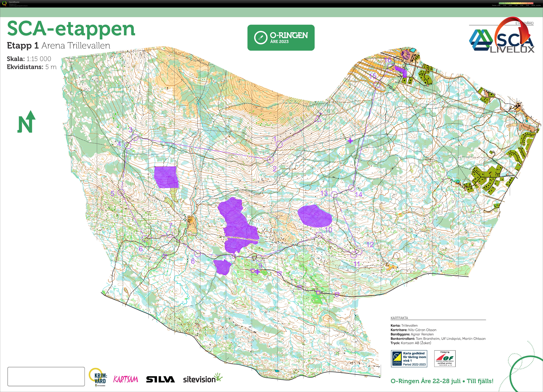Select control circle 3
Screen dimensions: 543x392
pyautogui.click(x=135, y=138)
